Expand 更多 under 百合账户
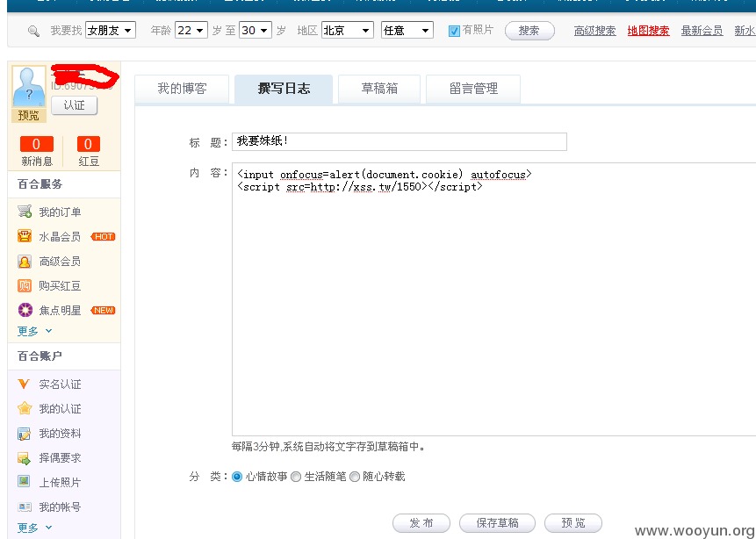This screenshot has width=756, height=539. click(x=35, y=528)
